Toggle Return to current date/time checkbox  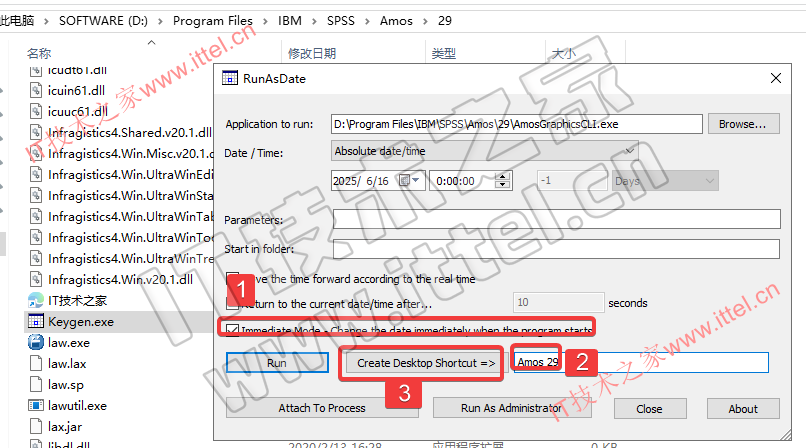[232, 303]
